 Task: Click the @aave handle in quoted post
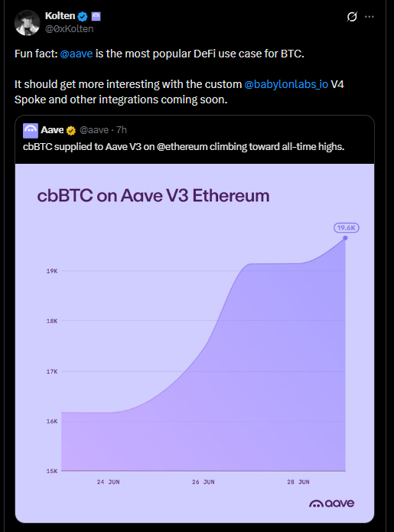[94, 130]
